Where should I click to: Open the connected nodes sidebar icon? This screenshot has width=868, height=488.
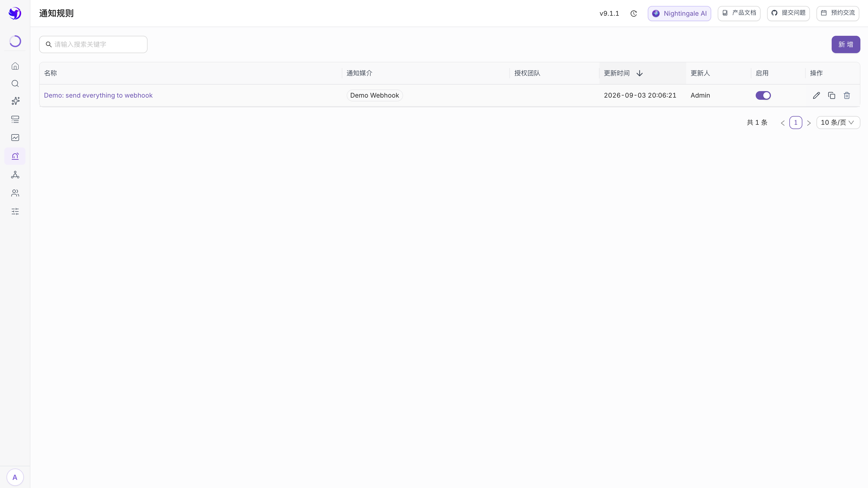15,174
